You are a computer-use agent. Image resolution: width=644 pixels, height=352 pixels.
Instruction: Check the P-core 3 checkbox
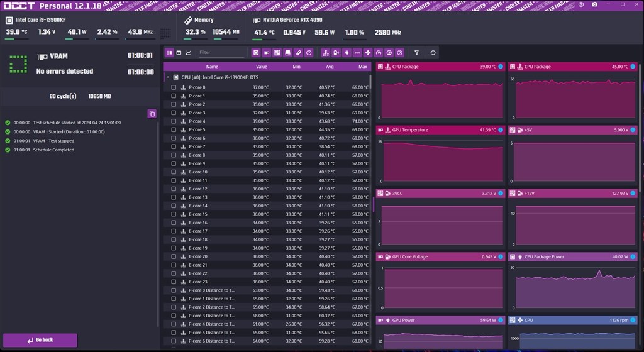[174, 113]
